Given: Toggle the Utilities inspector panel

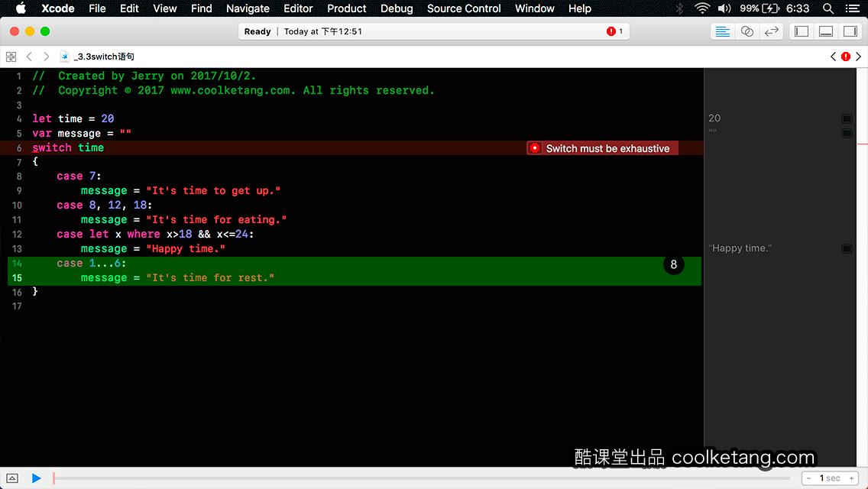Looking at the screenshot, I should pos(850,31).
